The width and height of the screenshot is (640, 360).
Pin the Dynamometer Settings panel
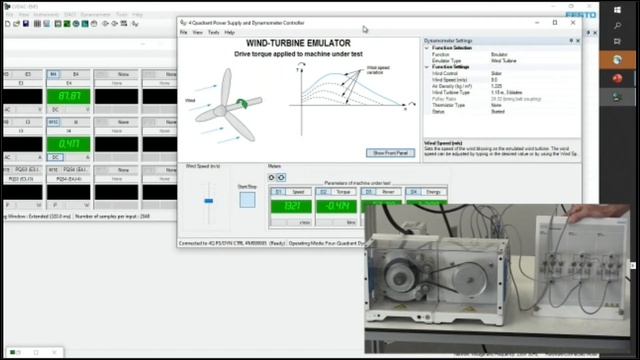click(x=571, y=41)
